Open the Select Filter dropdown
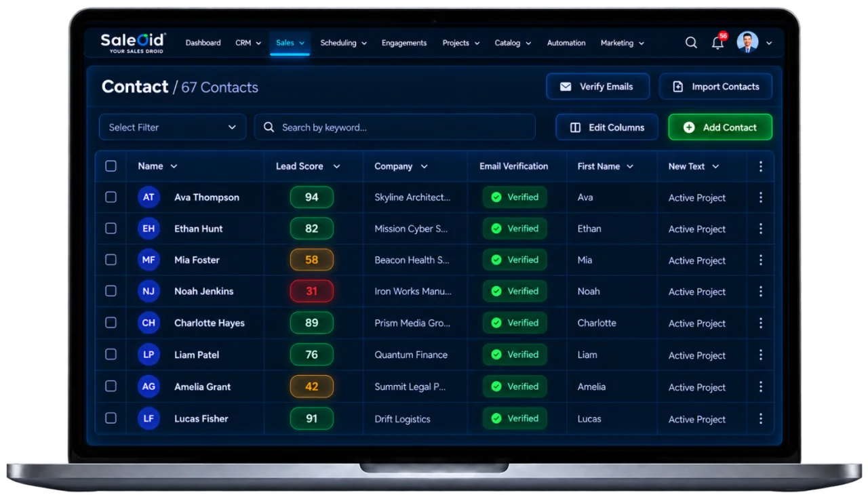Viewport: 868px width, 495px height. [172, 127]
